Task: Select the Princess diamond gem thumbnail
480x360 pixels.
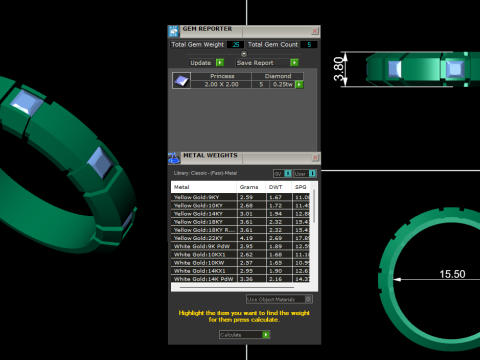Action: coord(181,80)
